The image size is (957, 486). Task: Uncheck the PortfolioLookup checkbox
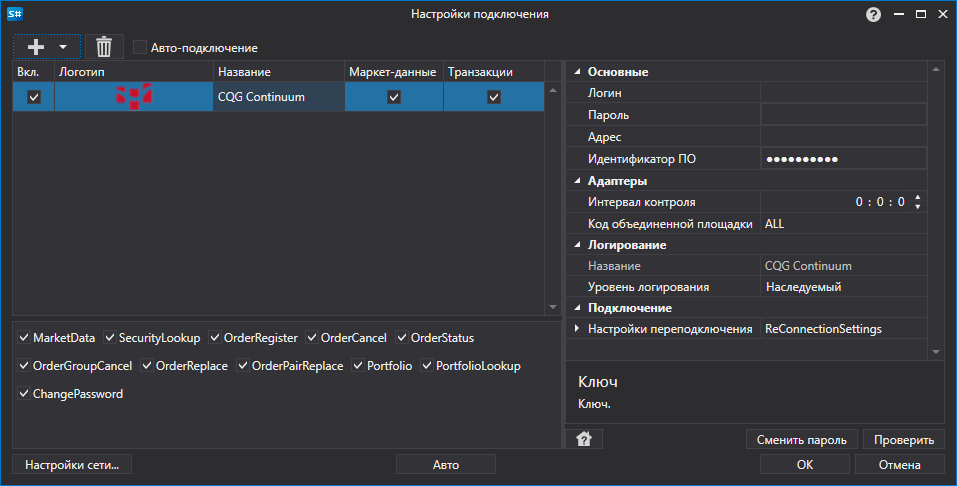click(427, 366)
